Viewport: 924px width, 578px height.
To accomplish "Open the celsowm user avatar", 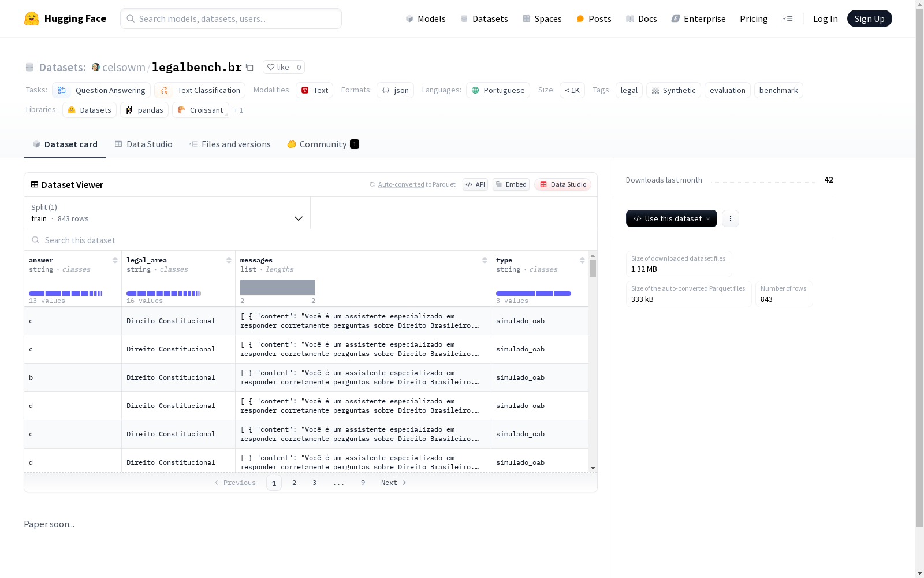I will 96,67.
